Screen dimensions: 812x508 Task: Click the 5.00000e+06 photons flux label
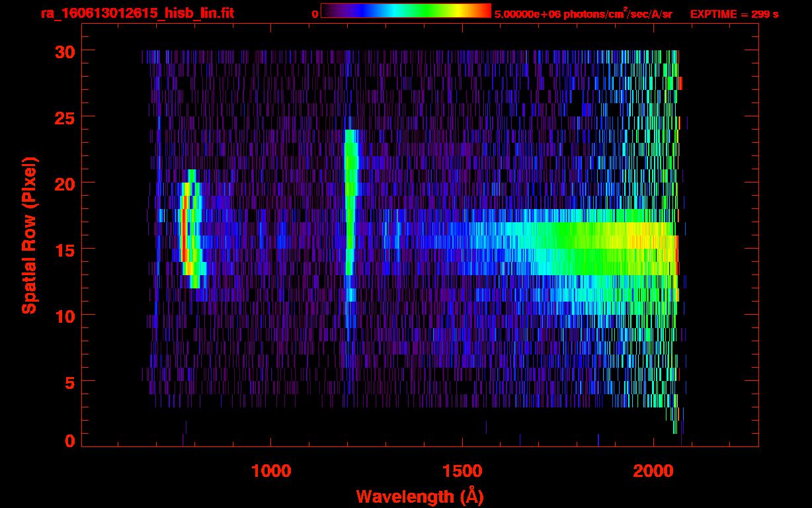point(583,14)
